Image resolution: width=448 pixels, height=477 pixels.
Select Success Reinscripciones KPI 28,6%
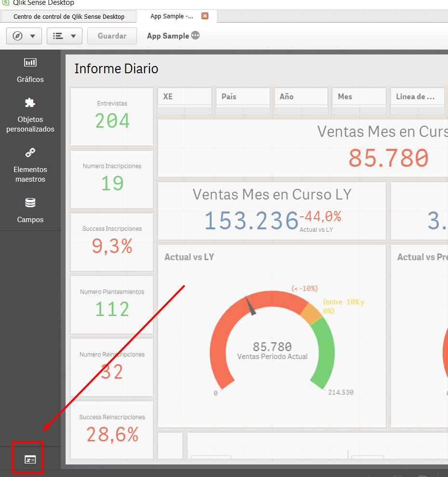[x=112, y=430]
